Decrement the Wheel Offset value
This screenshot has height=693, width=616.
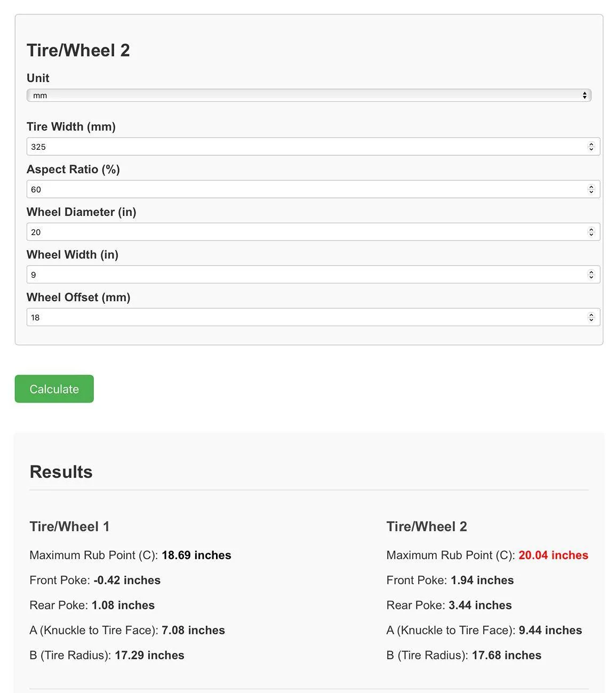click(x=591, y=320)
